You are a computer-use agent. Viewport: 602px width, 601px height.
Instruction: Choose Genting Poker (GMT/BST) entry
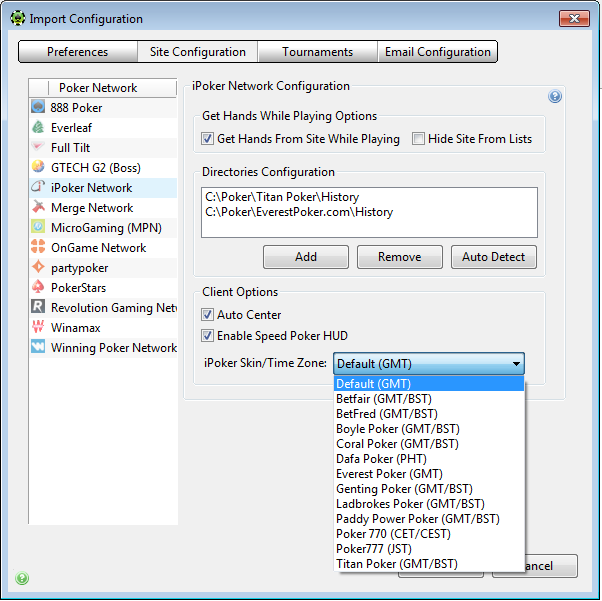tap(429, 488)
